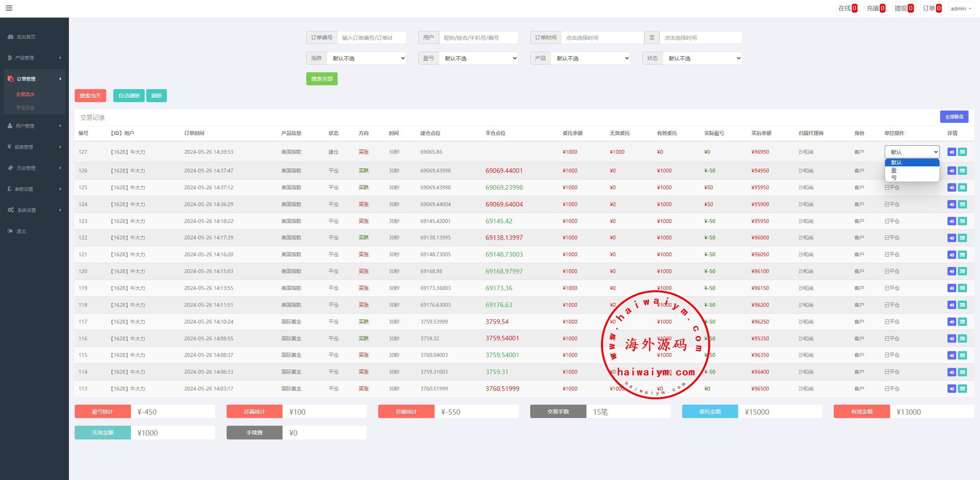Image resolution: width=980 pixels, height=480 pixels.
Task: Click order start time picker field
Action: [x=602, y=38]
